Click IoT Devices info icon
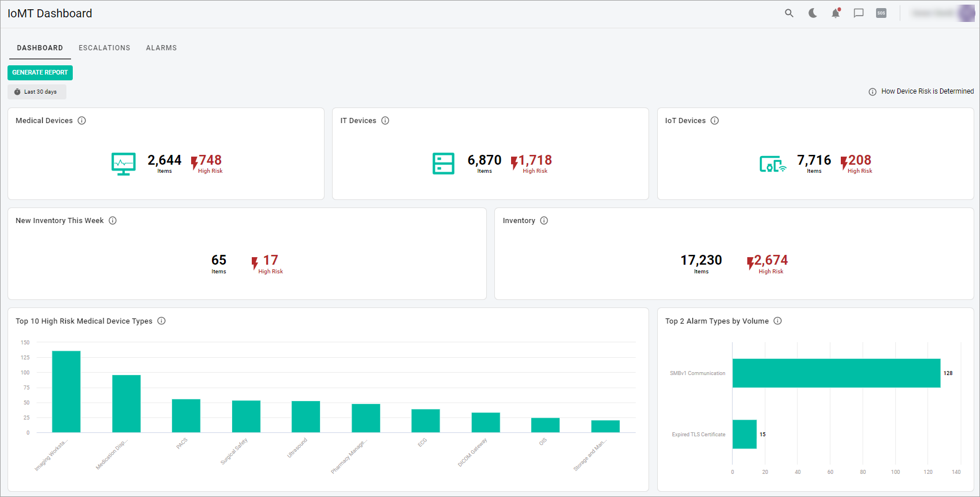 715,121
